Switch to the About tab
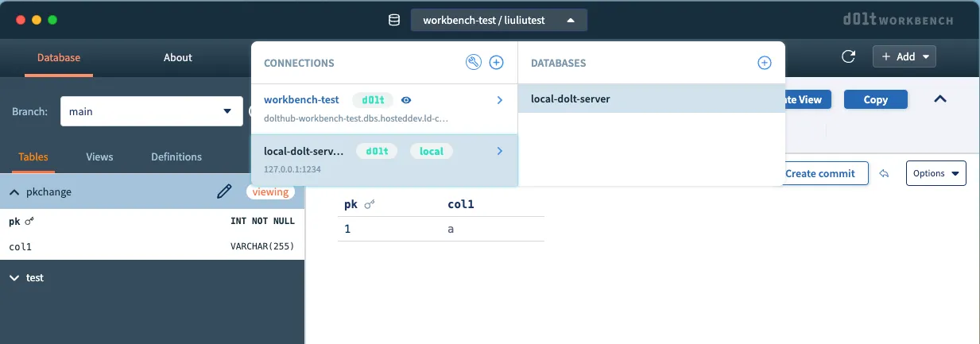 (x=177, y=57)
